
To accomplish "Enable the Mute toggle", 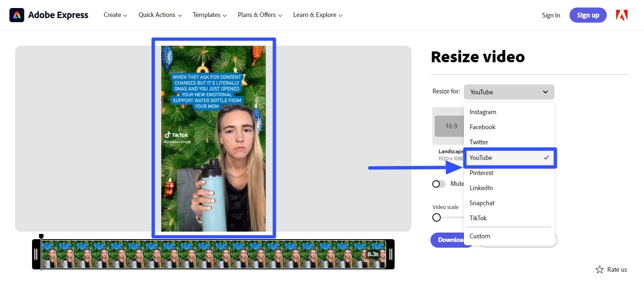I will [438, 184].
